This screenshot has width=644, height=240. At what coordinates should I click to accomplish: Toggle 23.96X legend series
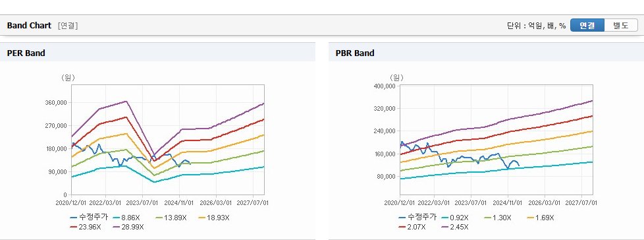(86, 227)
